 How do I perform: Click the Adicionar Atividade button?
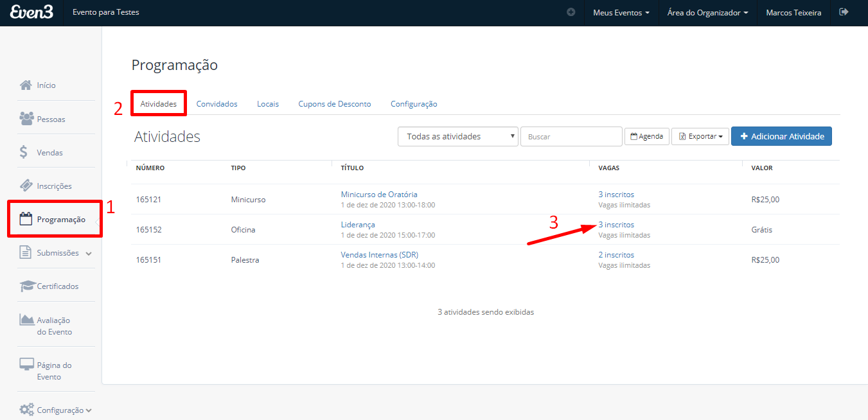[x=782, y=136]
